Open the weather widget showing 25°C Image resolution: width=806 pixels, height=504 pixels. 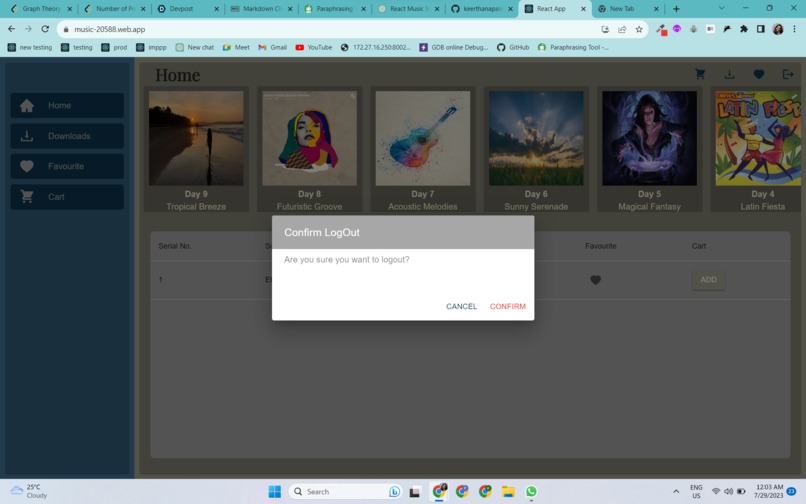point(29,491)
